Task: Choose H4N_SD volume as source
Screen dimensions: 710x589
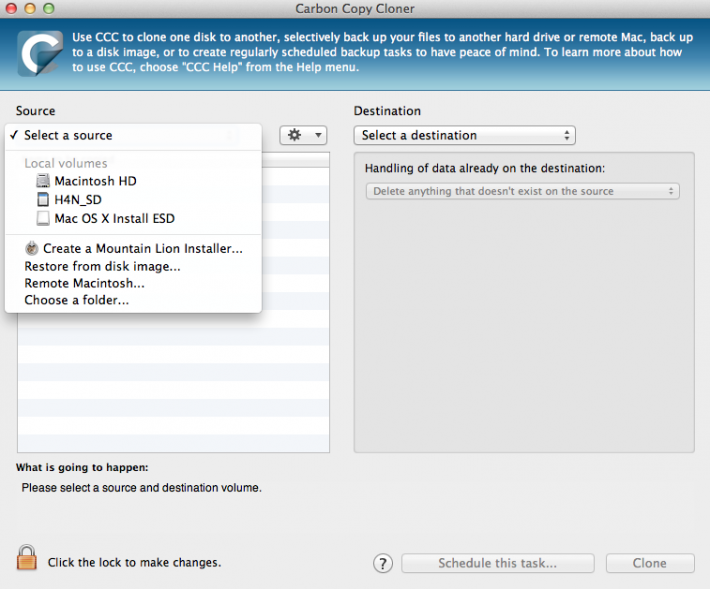Action: click(133, 200)
